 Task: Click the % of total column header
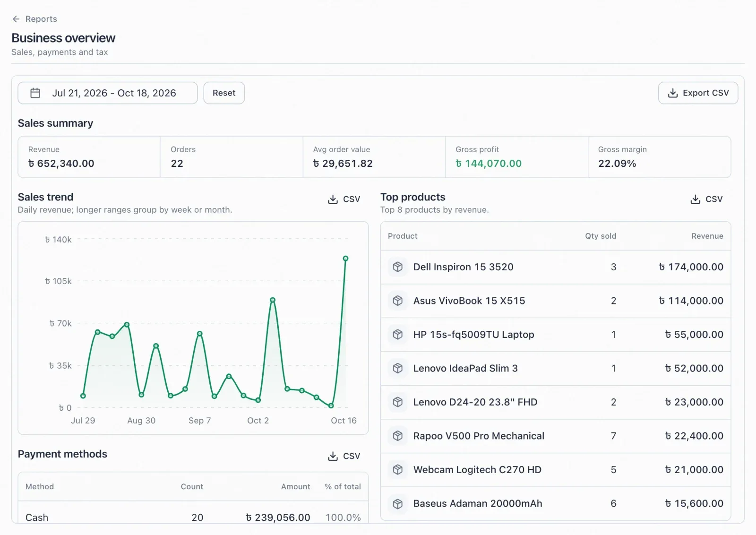tap(343, 487)
